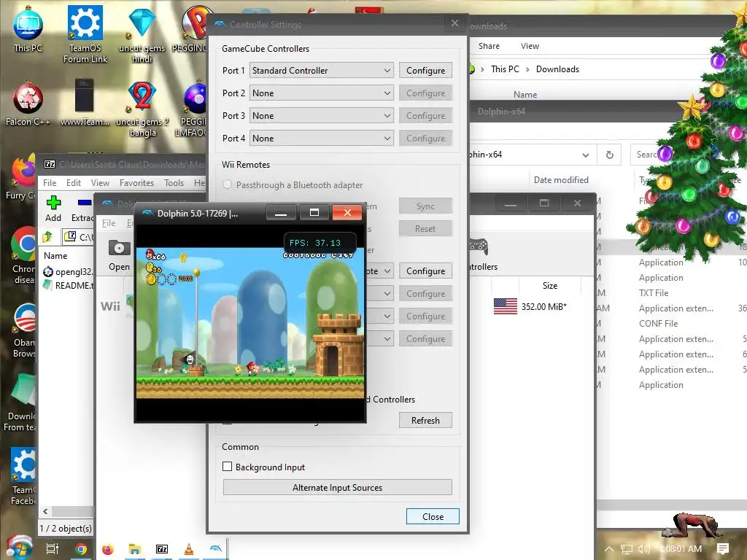Click Refresh button in Controller Settings
This screenshot has width=747, height=560.
pos(425,421)
